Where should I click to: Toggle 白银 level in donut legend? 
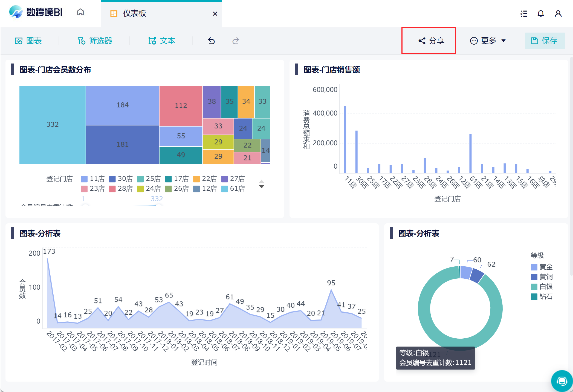point(542,287)
